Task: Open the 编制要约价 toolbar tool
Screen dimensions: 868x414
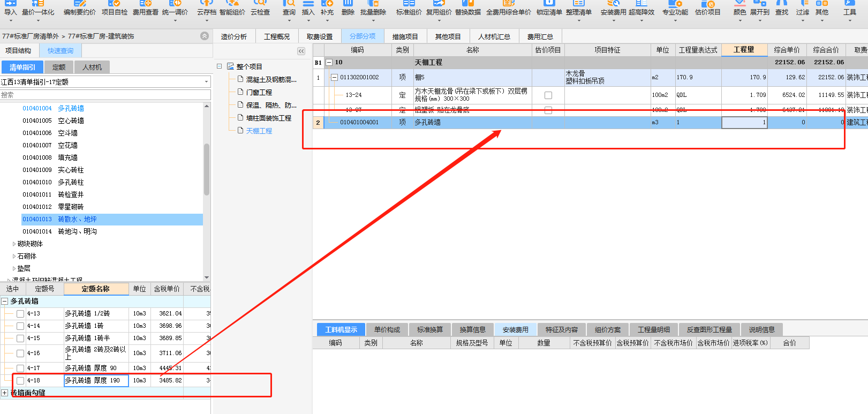Action: tap(80, 8)
